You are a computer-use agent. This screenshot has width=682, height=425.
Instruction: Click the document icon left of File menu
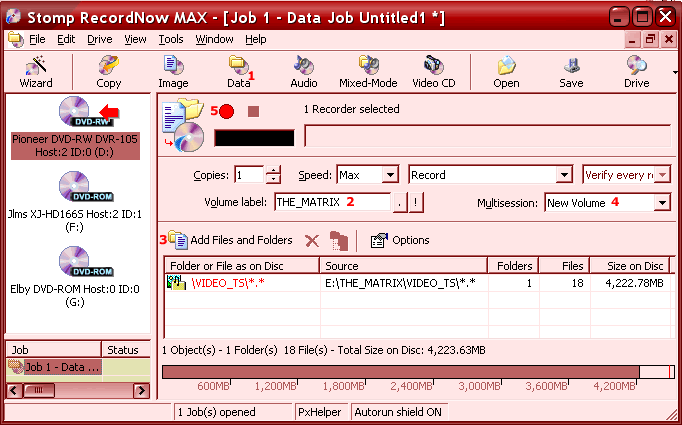(x=16, y=40)
